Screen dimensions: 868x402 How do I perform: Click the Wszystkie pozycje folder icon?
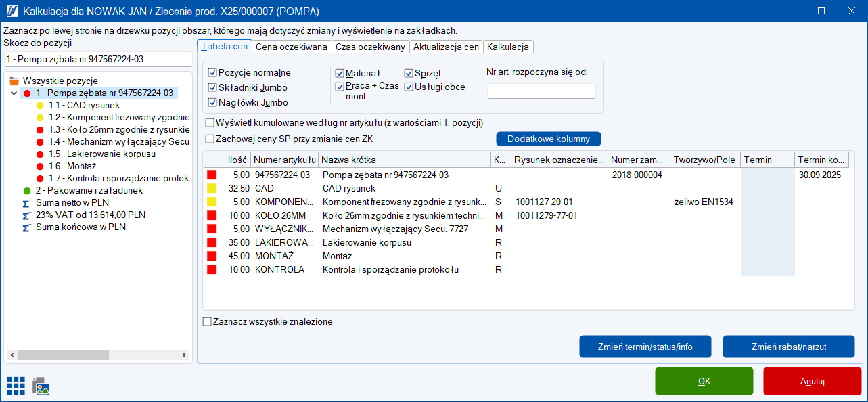[14, 81]
